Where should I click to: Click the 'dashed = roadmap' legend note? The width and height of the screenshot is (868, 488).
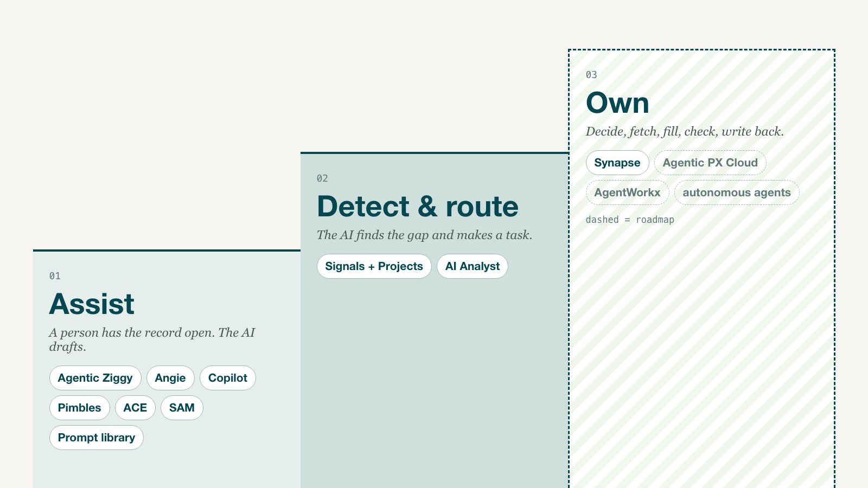(x=630, y=220)
